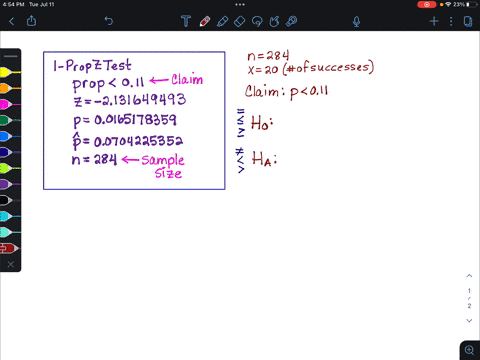Tap the battery status indicator
This screenshot has height=360, width=480.
473,4
